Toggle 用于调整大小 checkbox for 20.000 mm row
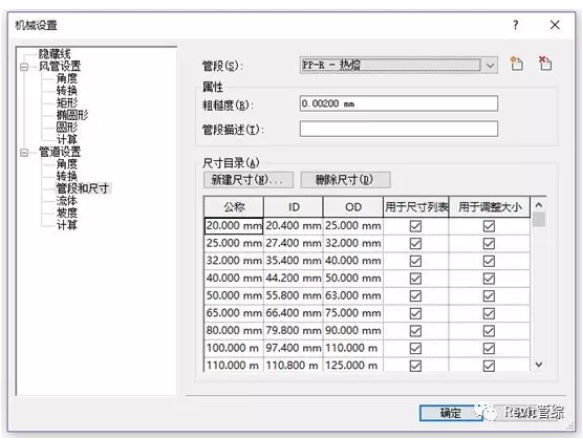 [x=489, y=226]
